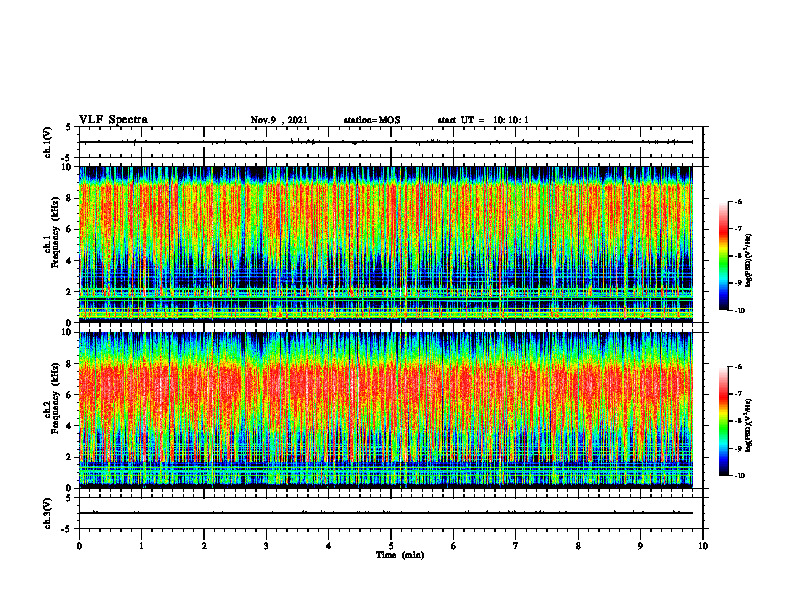Viewport: 792px width, 612px height.
Task: Click the 10 kHz tick label on ch.2 spectrogram
Action: (x=67, y=333)
